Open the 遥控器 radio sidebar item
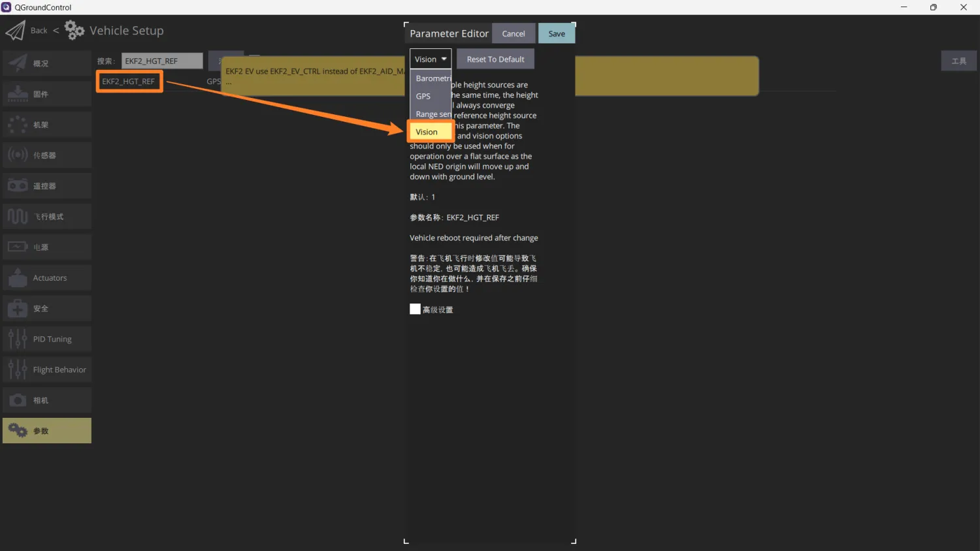 point(47,186)
